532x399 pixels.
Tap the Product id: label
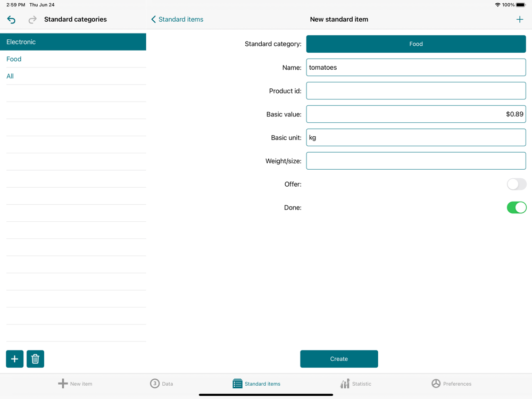285,91
